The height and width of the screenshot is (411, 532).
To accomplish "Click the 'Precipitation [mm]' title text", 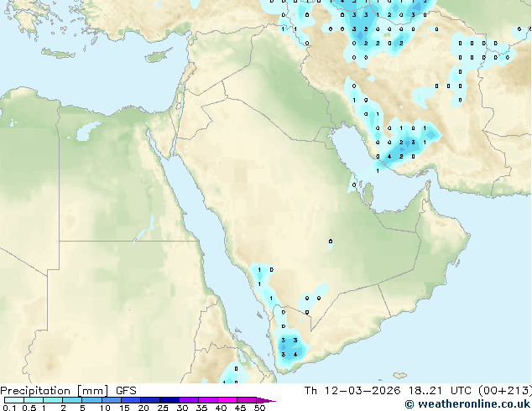I will 54,391.
